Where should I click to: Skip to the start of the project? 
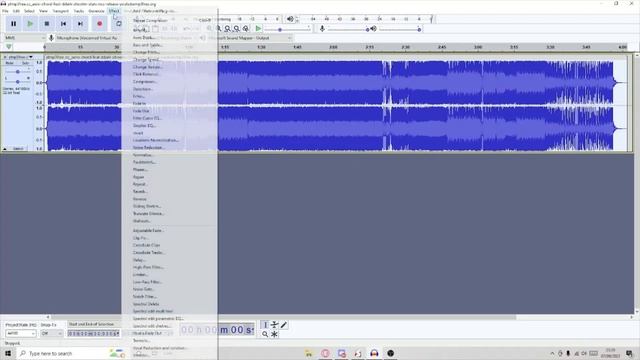pos(64,24)
